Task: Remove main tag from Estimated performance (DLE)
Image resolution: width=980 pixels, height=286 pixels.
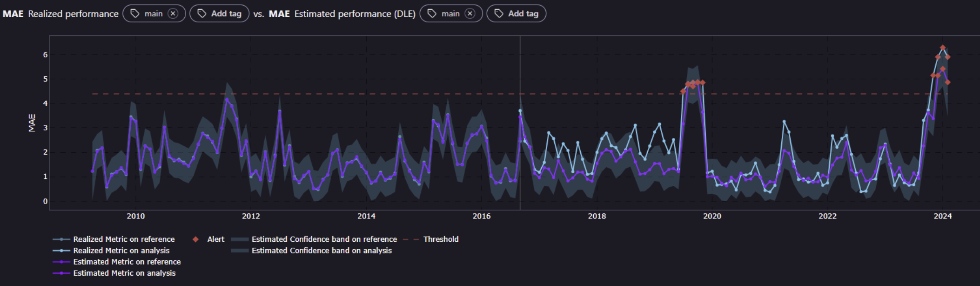Action: 470,14
